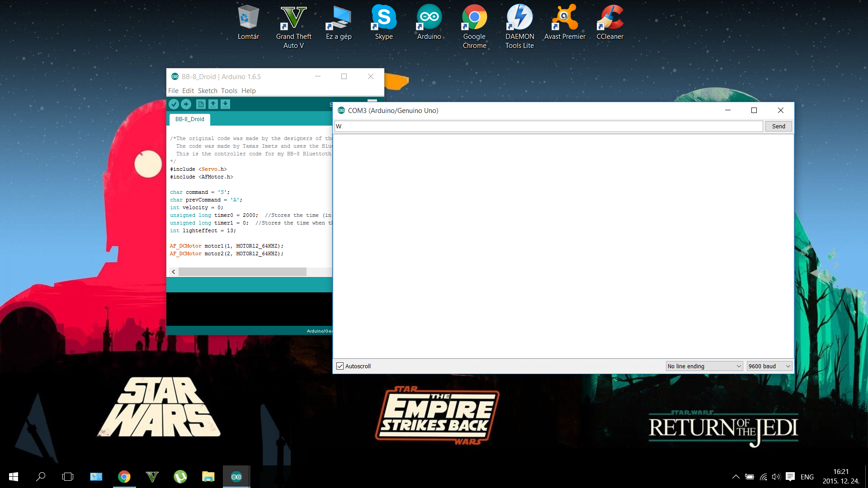Click the Verify checkmark icon

[174, 104]
